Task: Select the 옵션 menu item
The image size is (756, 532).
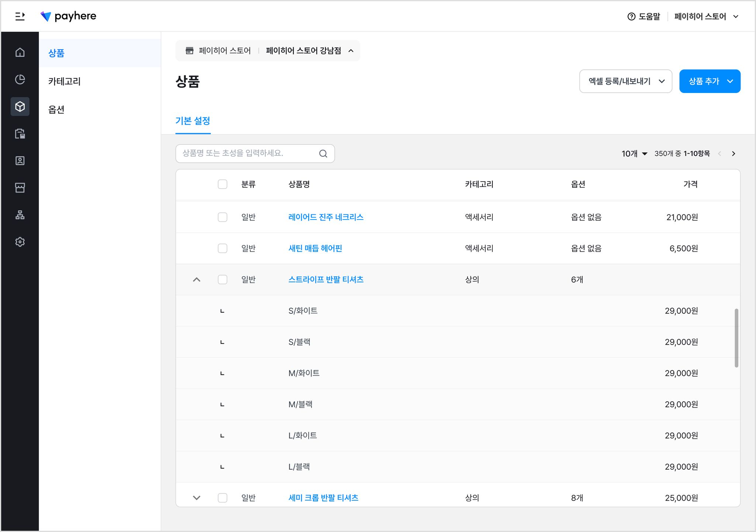Action: pos(100,110)
